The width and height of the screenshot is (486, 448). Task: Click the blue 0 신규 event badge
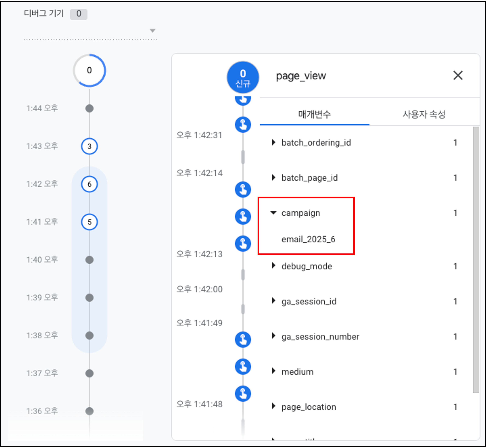click(243, 77)
